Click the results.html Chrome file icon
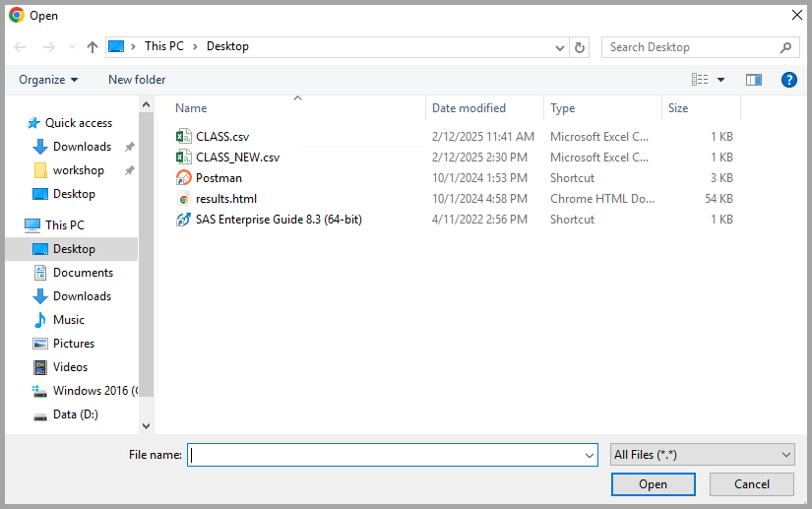The width and height of the screenshot is (812, 509). coord(183,199)
